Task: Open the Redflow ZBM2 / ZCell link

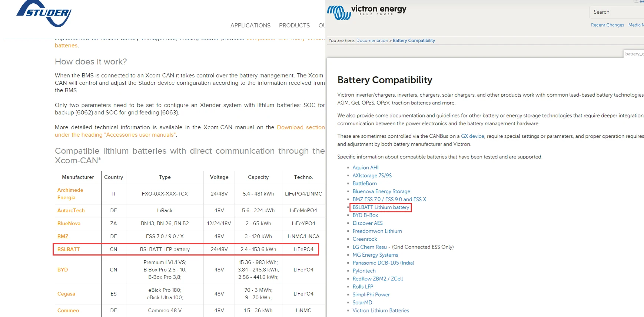Action: [378, 279]
